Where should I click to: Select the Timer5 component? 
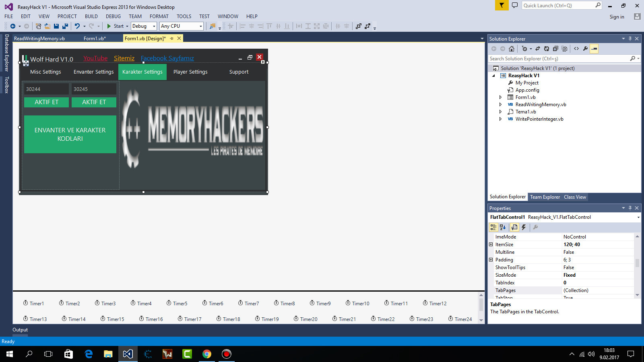177,303
